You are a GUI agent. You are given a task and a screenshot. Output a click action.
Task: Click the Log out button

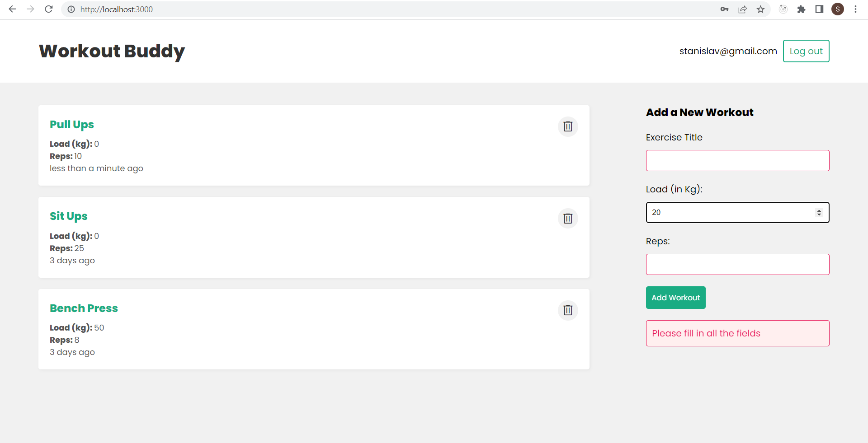click(806, 51)
